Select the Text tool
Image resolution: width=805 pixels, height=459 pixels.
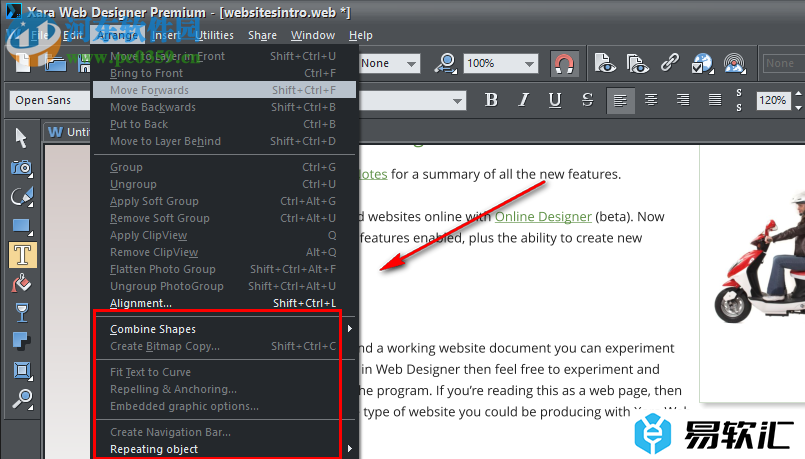(x=23, y=255)
